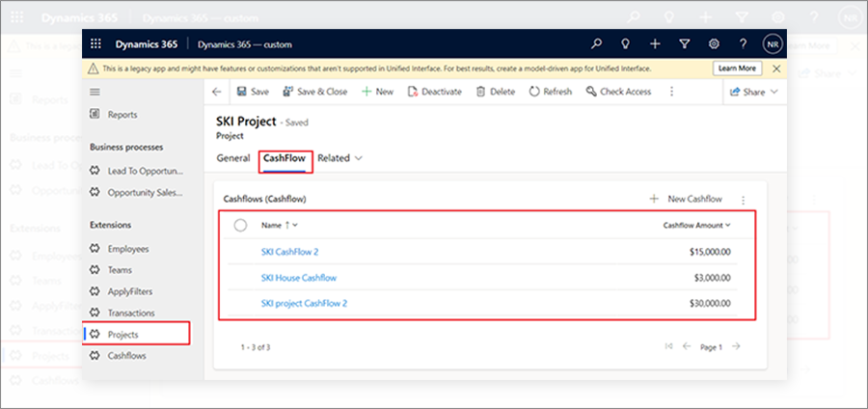Click the Page 1 indicator
Viewport: 868px width, 409px height.
712,347
